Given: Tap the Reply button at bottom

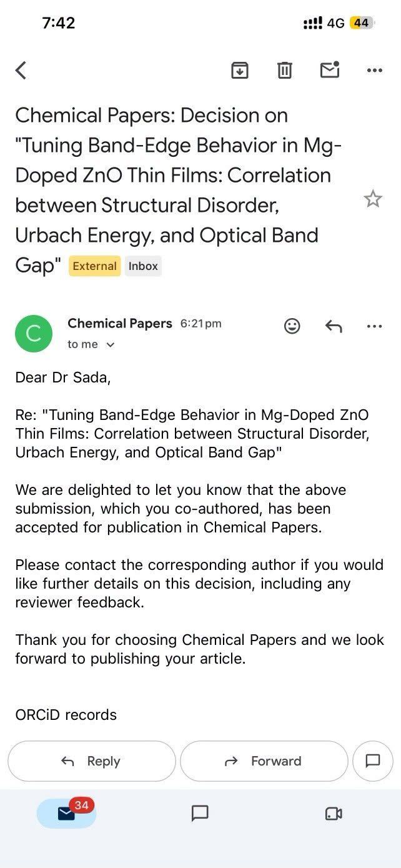Looking at the screenshot, I should [91, 761].
